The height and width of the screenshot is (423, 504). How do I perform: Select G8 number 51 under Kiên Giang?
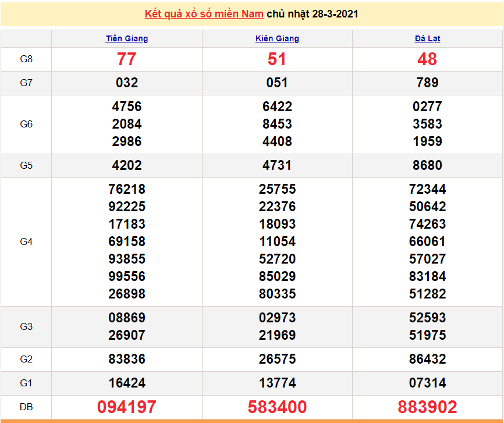point(277,59)
